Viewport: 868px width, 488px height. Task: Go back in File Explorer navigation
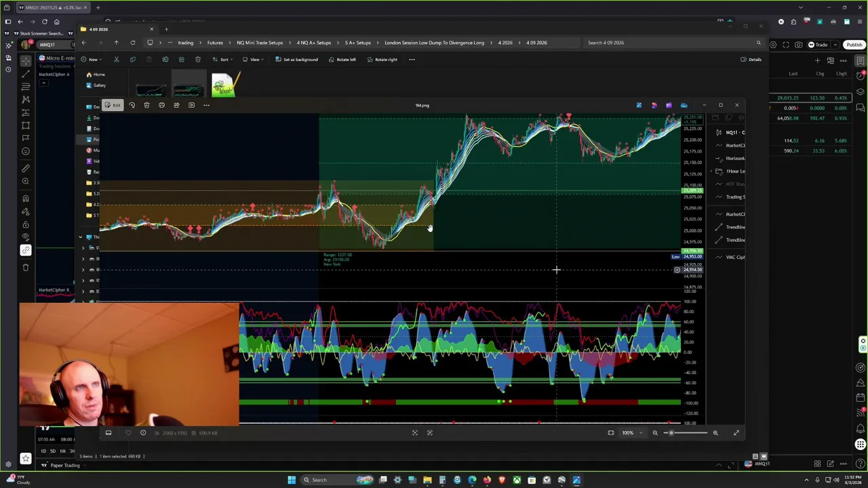pyautogui.click(x=84, y=43)
